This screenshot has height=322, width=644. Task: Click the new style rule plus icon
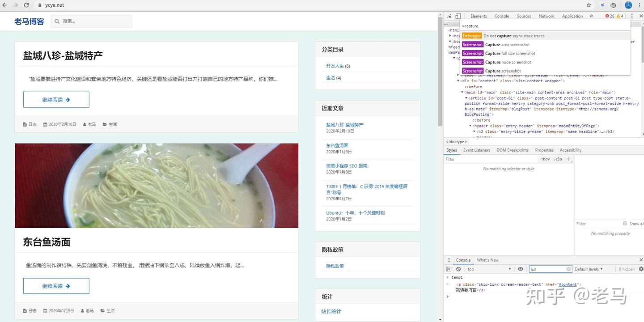(x=569, y=159)
